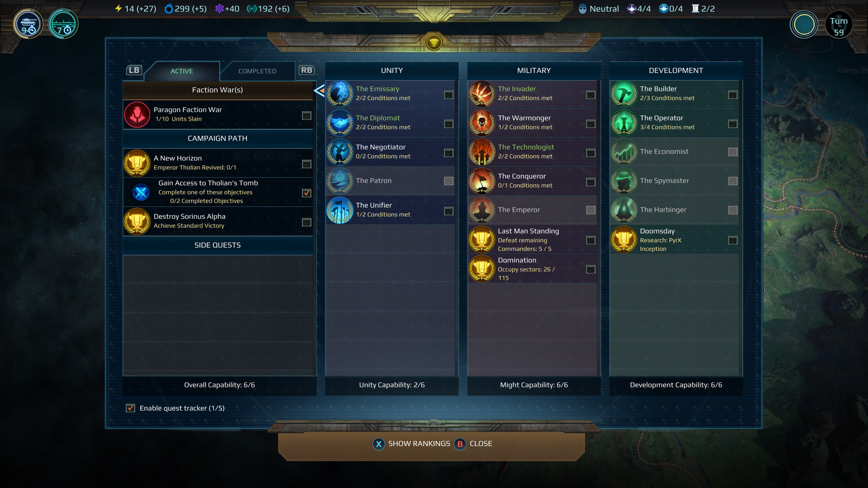
Task: Untick Gain Access to Tholian's Tomb checkbox
Action: (x=307, y=193)
